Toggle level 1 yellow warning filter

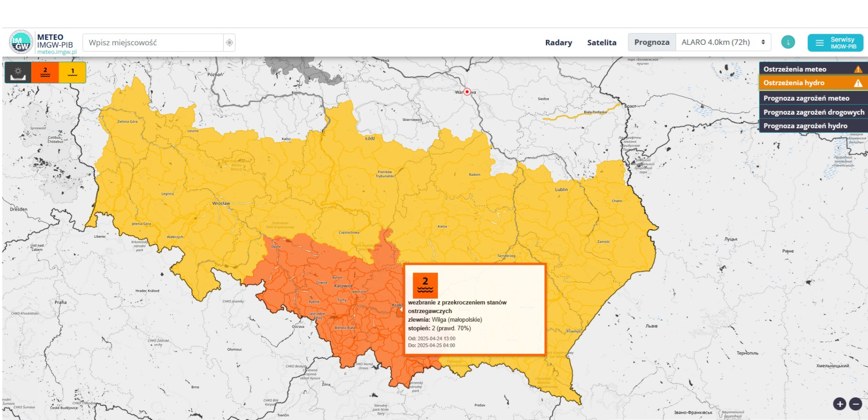point(72,73)
